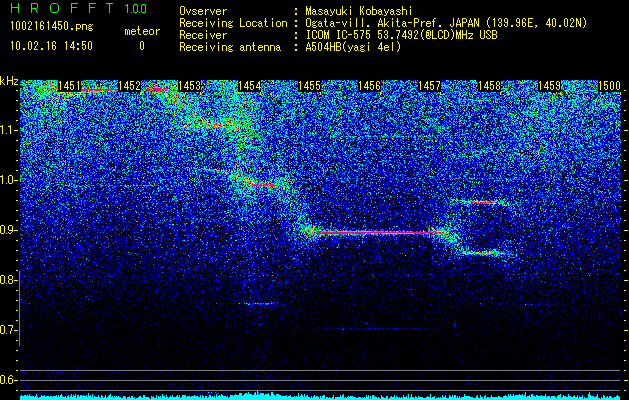Click the date stamp 10.02.16 14:50

(51, 46)
